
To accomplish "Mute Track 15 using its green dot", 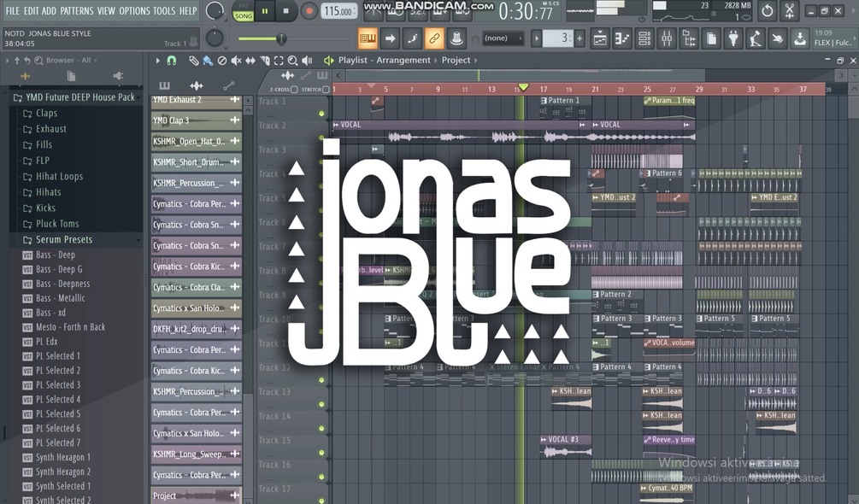I will click(321, 453).
